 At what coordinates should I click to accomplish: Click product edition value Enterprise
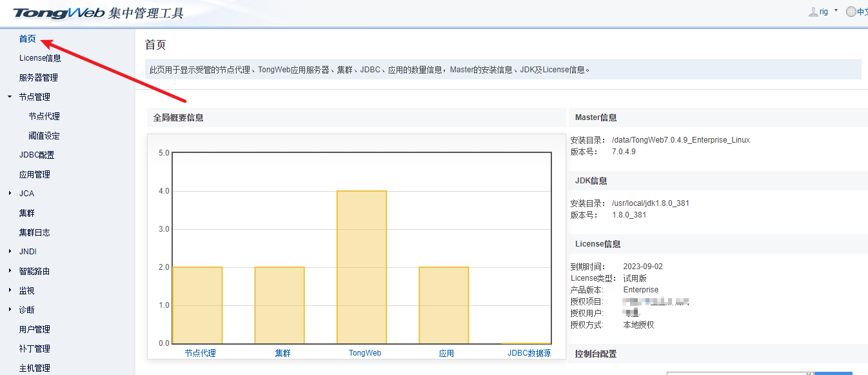pyautogui.click(x=641, y=290)
